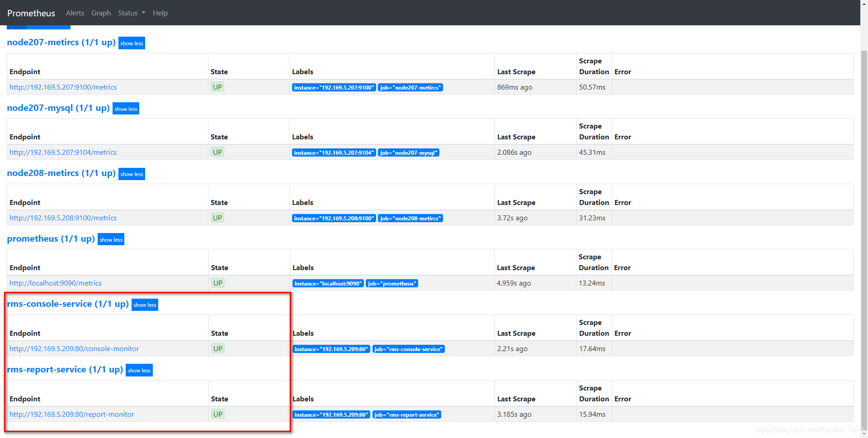This screenshot has width=868, height=438.
Task: Jump to node207-metircs job heading
Action: (61, 43)
